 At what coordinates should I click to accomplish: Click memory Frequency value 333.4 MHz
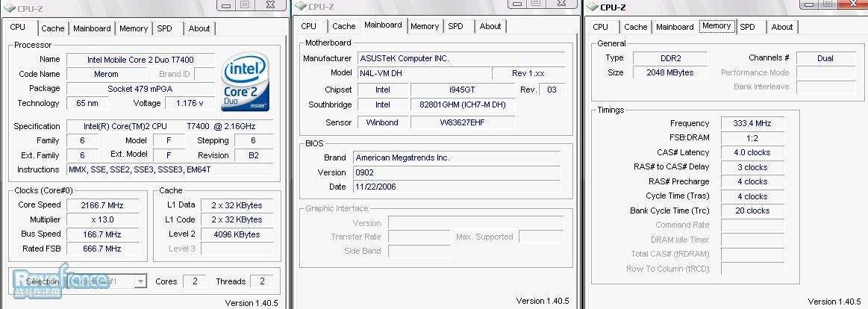pos(752,123)
